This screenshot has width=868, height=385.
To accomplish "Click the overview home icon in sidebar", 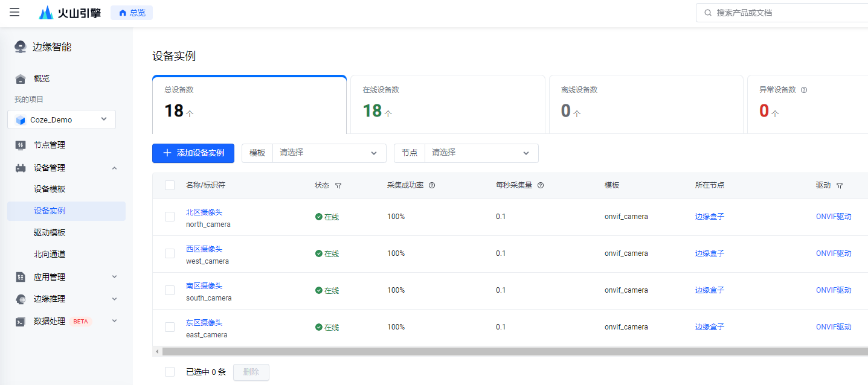I will click(21, 78).
